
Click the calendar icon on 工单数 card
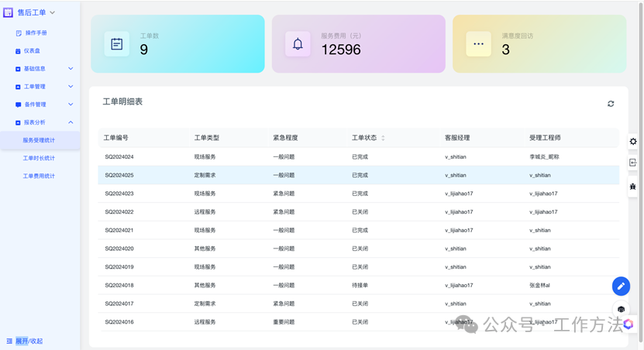[117, 44]
